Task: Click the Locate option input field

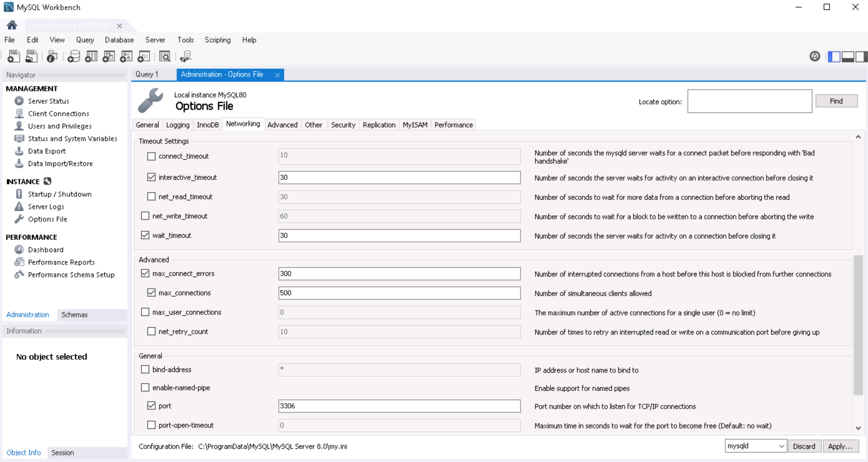Action: coord(750,101)
